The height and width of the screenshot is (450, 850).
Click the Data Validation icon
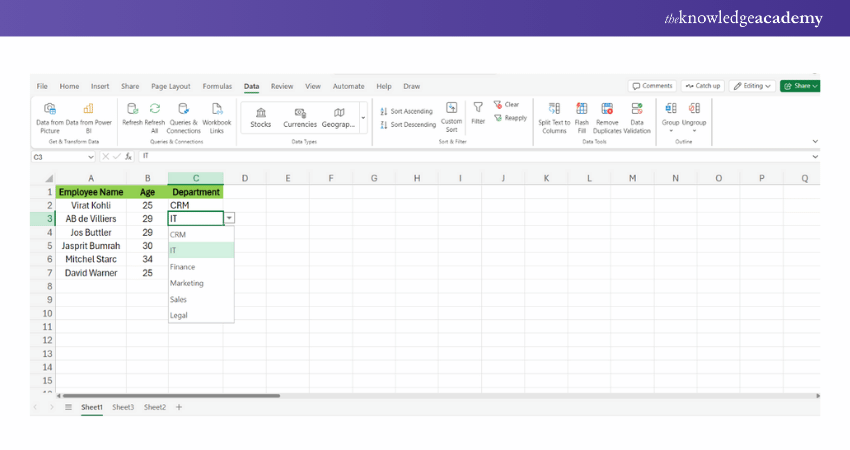[x=637, y=110]
